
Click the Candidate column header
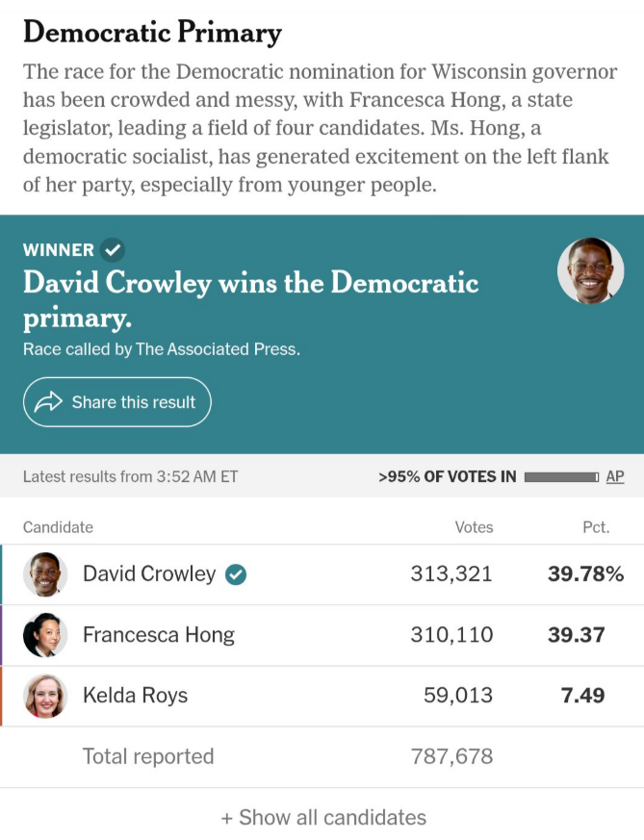[58, 527]
